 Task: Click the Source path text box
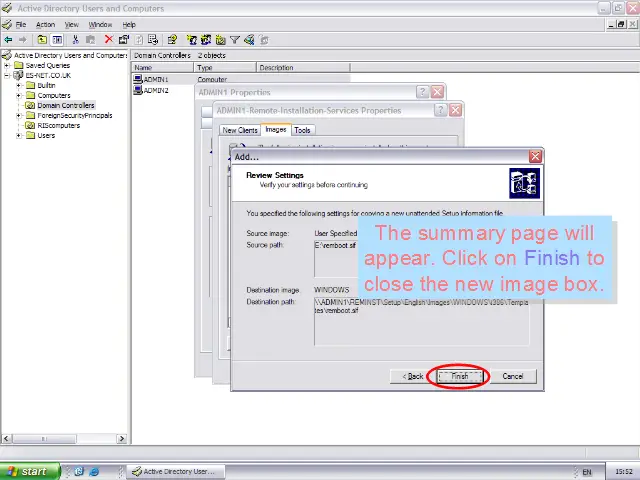coord(336,258)
